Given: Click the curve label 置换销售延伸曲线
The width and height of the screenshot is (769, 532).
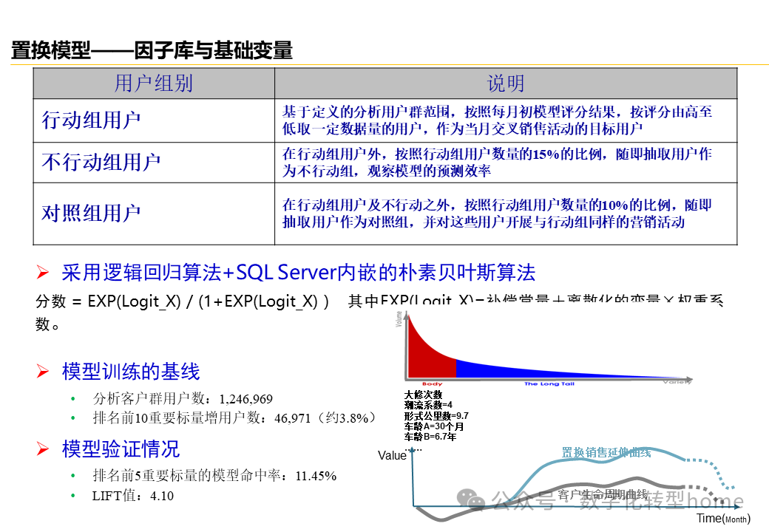Looking at the screenshot, I should 606,453.
